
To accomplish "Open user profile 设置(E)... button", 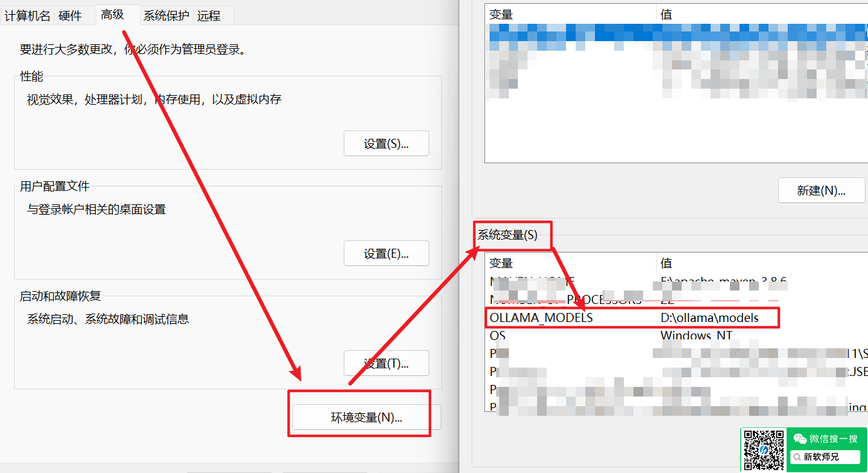I will pos(386,253).
